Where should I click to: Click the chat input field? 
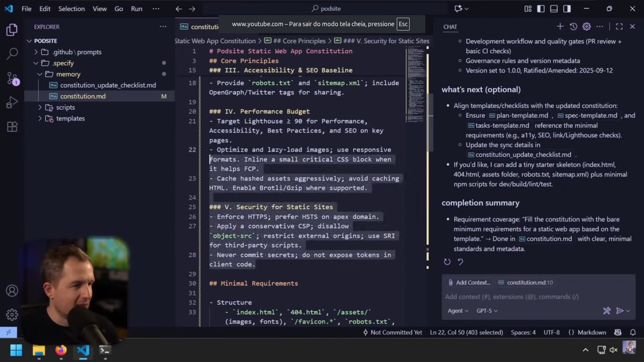(x=538, y=297)
